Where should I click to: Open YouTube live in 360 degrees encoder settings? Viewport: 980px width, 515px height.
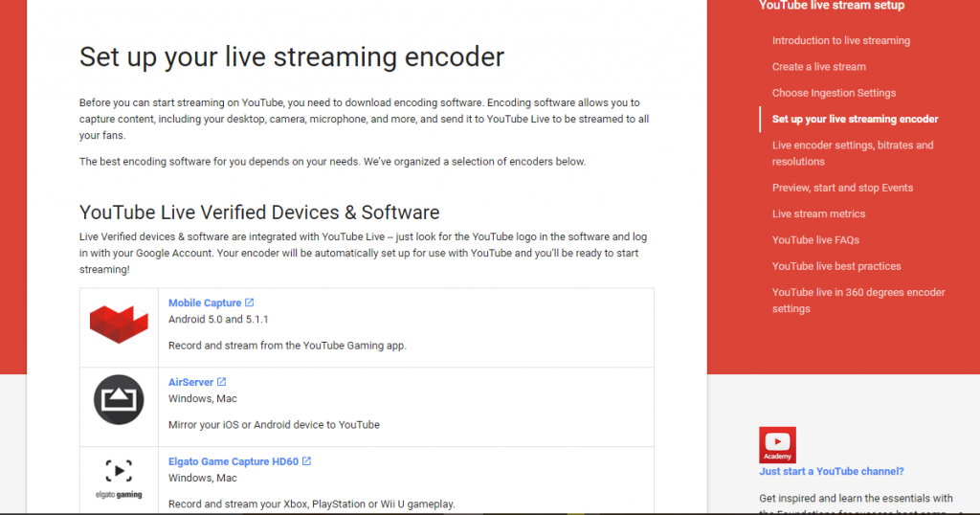pos(858,300)
